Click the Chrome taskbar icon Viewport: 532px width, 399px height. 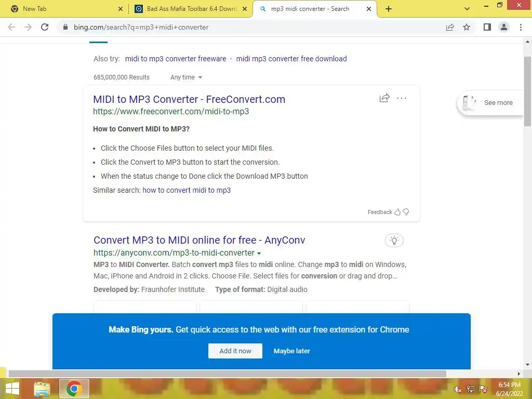(74, 389)
